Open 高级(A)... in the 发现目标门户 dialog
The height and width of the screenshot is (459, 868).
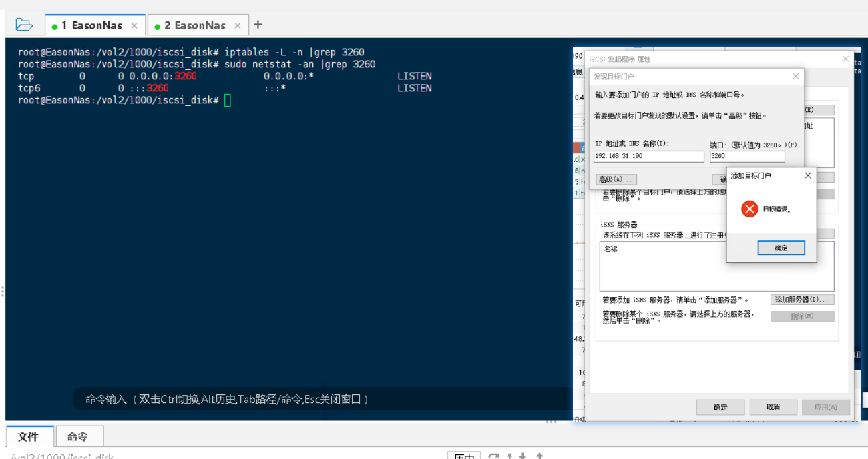616,179
